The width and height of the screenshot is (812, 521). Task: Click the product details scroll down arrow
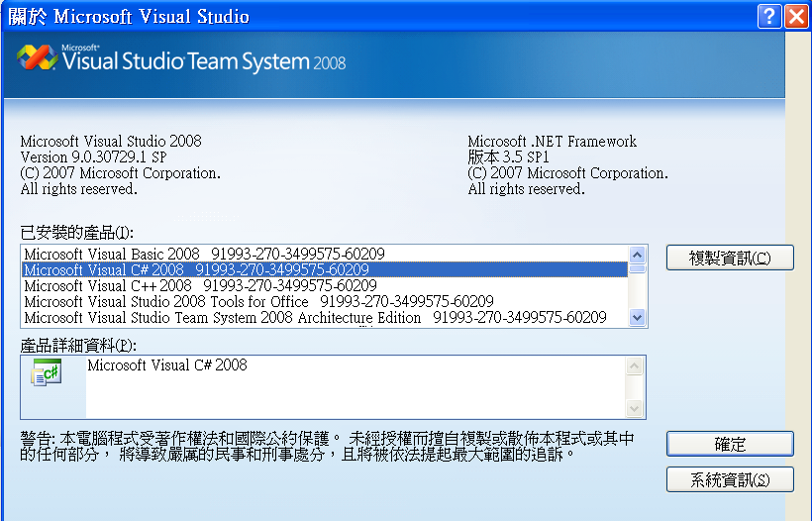point(635,409)
